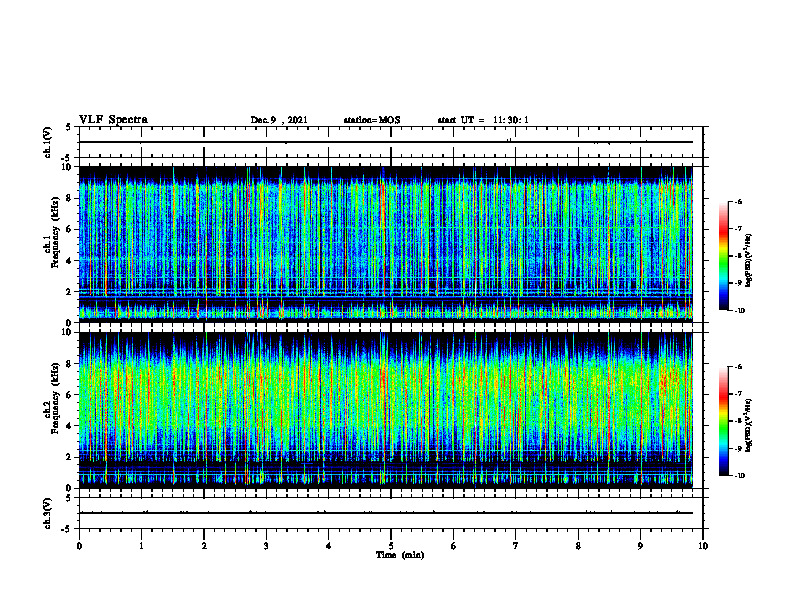Select the ch.1 "Frequency (kHz)" axis label
Screen dimensions: 792x612
tap(57, 232)
